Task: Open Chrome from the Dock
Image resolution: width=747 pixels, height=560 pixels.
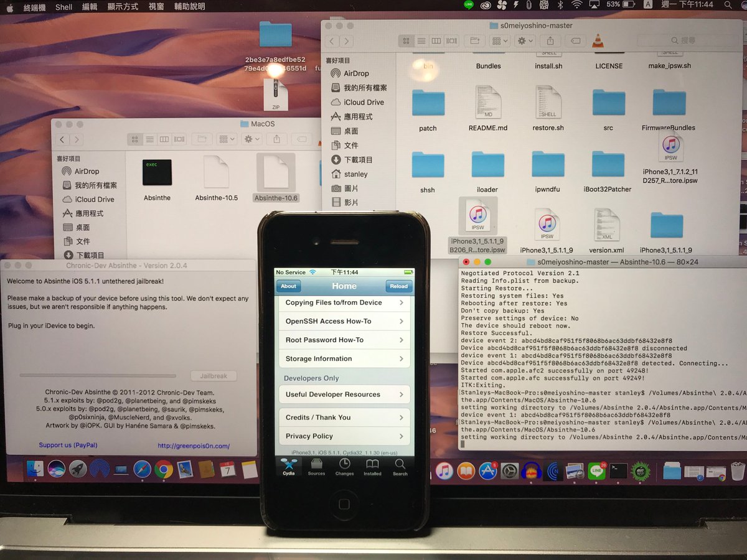Action: point(164,469)
